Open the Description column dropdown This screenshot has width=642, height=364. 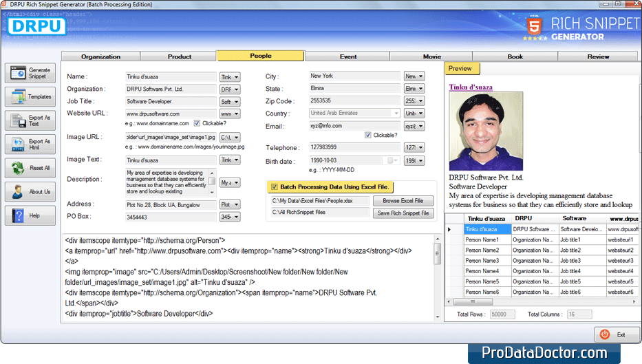pyautogui.click(x=230, y=182)
